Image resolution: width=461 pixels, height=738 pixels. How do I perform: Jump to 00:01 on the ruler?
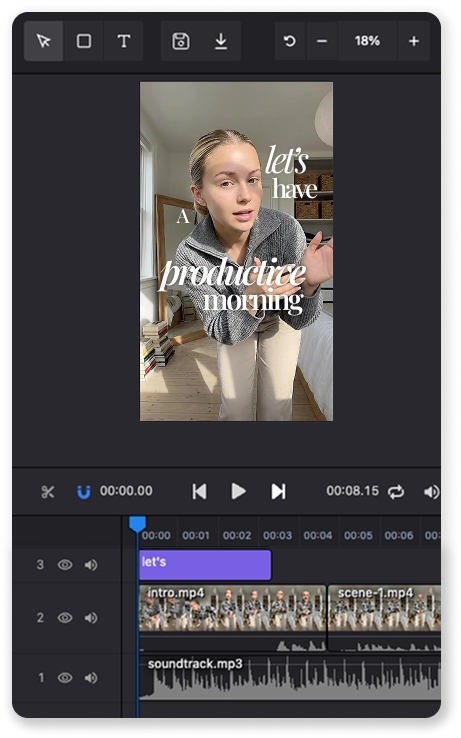pyautogui.click(x=196, y=535)
